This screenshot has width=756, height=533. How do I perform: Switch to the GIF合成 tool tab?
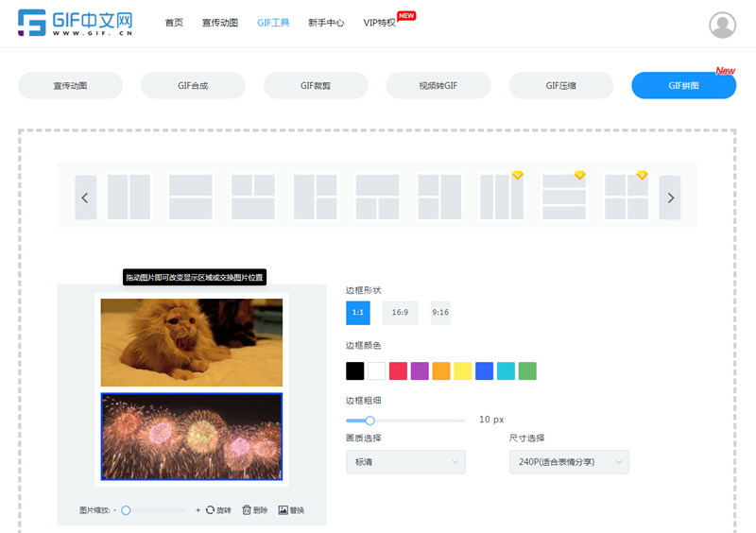point(193,85)
